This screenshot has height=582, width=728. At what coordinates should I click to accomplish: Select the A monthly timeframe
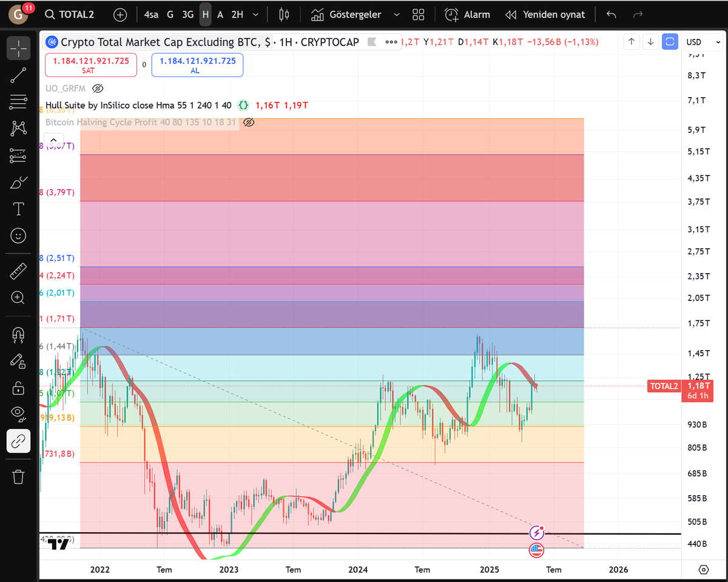(220, 15)
